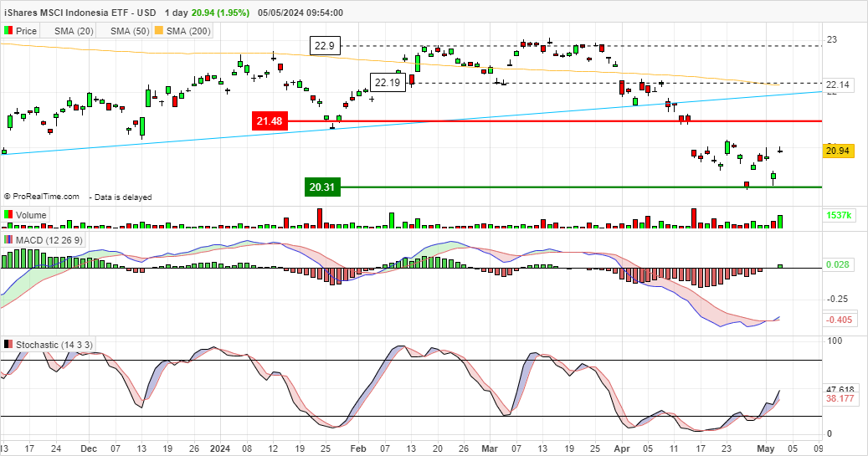Click the green horizontal 20.31 support line
868x456 pixels.
coord(581,187)
